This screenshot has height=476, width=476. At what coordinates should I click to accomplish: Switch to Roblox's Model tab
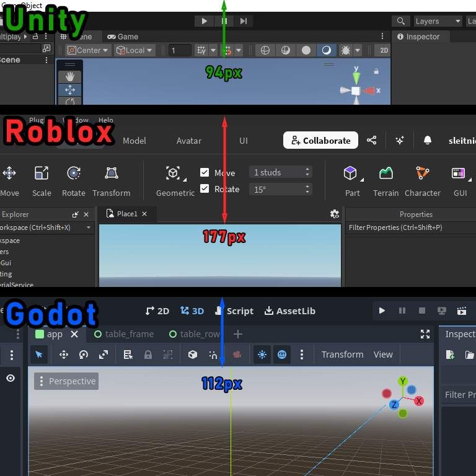click(x=134, y=141)
